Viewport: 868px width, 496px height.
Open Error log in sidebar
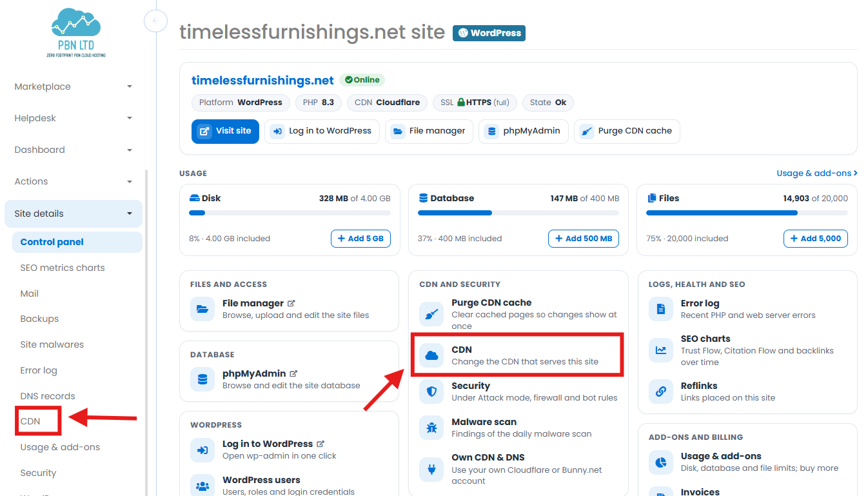pyautogui.click(x=39, y=370)
